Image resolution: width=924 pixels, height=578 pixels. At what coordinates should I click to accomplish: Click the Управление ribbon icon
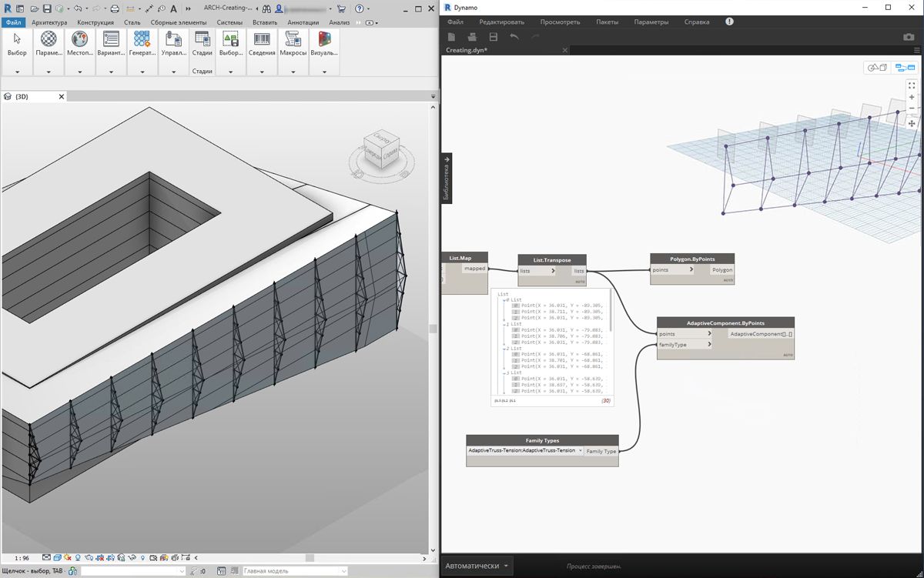pyautogui.click(x=172, y=38)
